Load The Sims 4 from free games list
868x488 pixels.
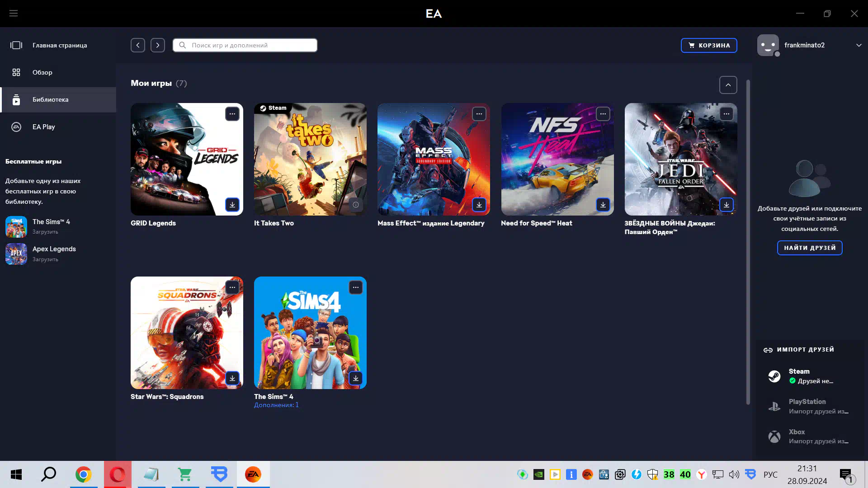coord(45,232)
